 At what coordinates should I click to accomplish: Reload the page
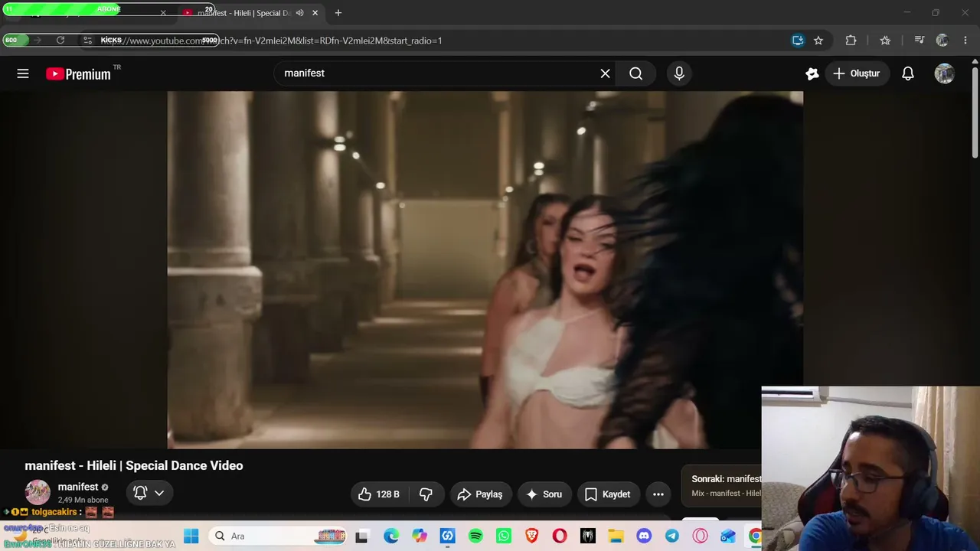click(x=60, y=41)
